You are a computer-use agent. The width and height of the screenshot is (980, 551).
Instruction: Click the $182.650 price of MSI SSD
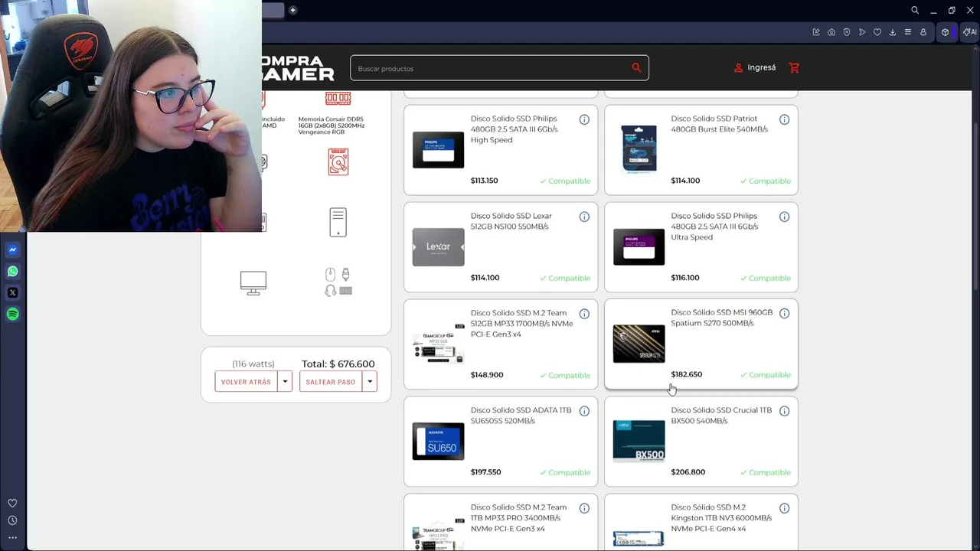pos(686,374)
